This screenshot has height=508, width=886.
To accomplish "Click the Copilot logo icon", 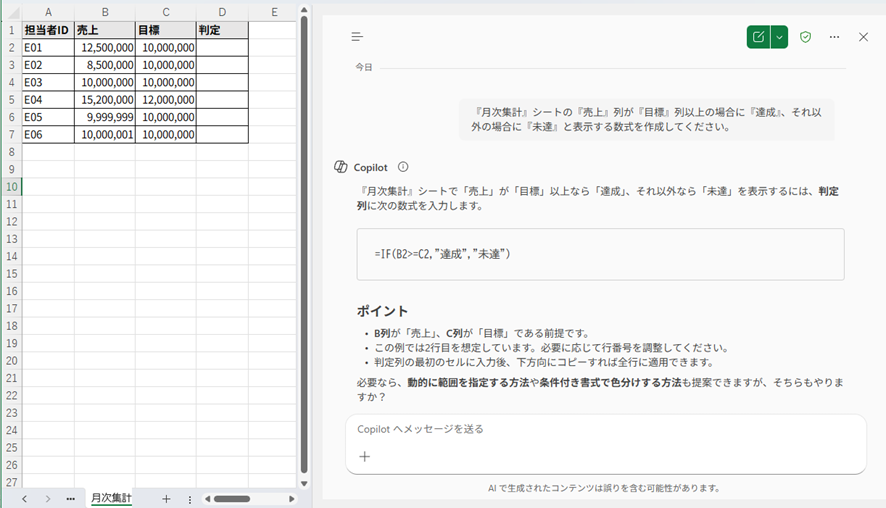I will click(x=341, y=167).
